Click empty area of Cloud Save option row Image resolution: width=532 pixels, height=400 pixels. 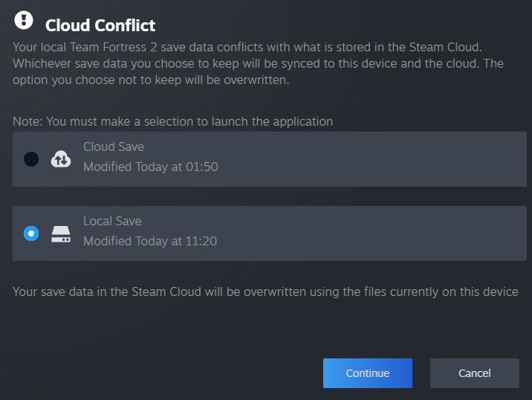(x=372, y=159)
